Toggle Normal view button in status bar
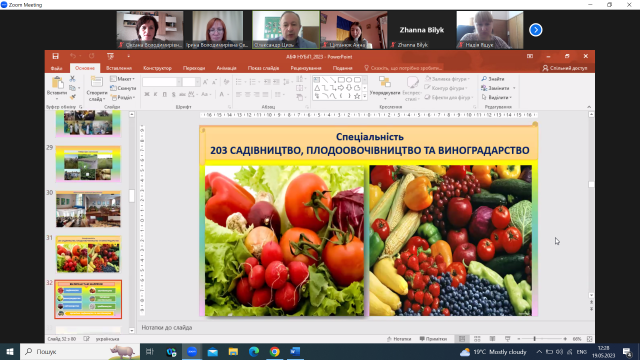This screenshot has width=640, height=360. [462, 339]
